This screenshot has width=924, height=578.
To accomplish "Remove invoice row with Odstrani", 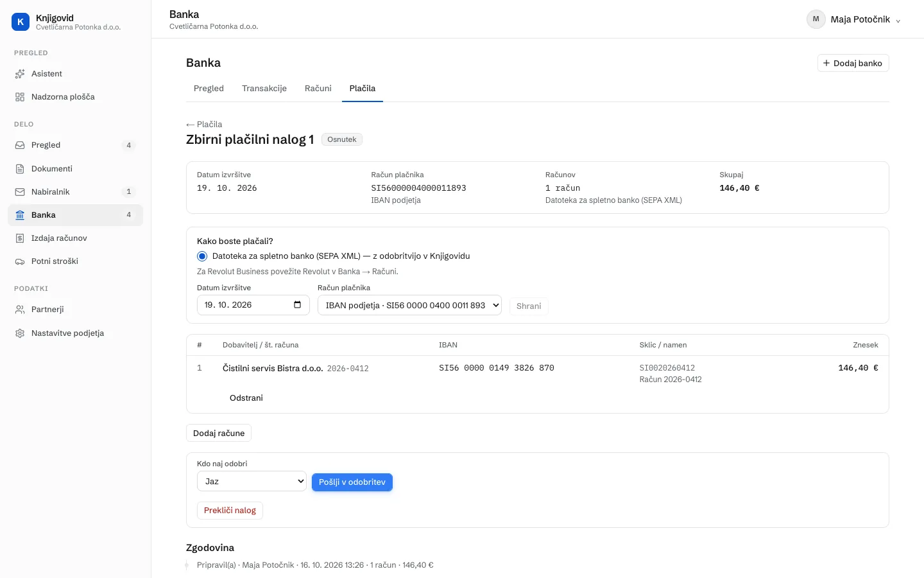I will (246, 398).
